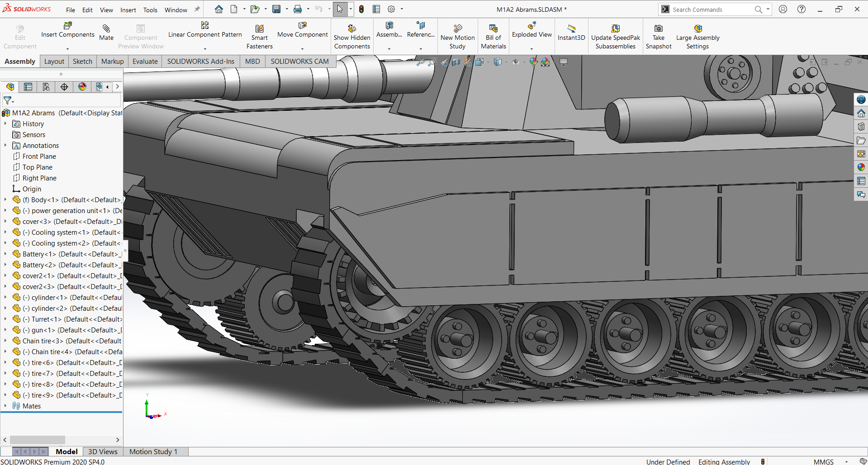Open Insert Components dropdown arrow
The height and width of the screenshot is (465, 868).
68,49
